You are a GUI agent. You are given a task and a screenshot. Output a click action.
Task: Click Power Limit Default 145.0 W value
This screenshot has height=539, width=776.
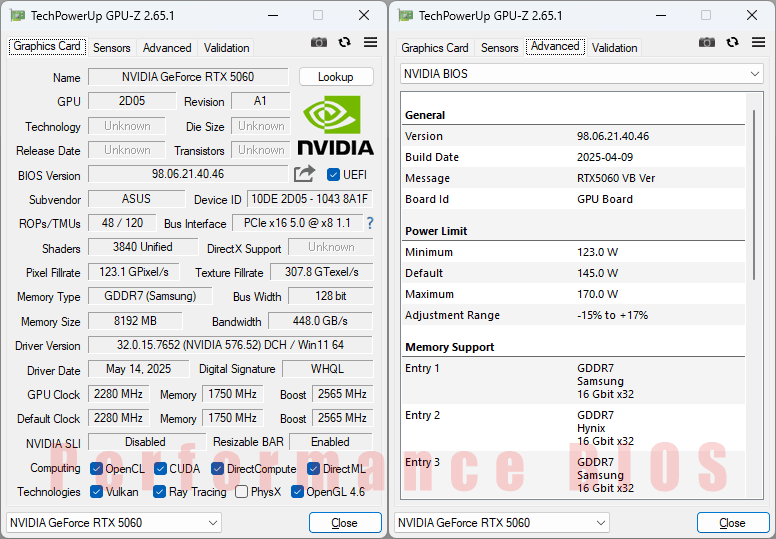pyautogui.click(x=597, y=273)
